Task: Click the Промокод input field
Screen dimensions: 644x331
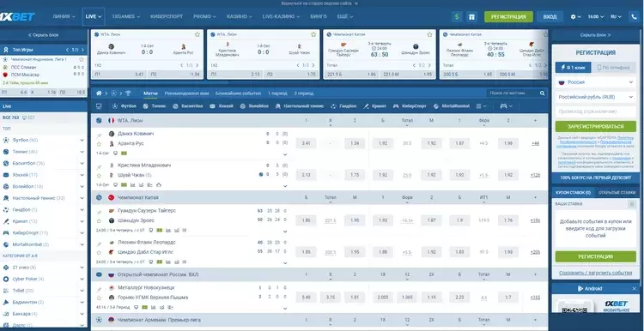Action: [x=596, y=111]
